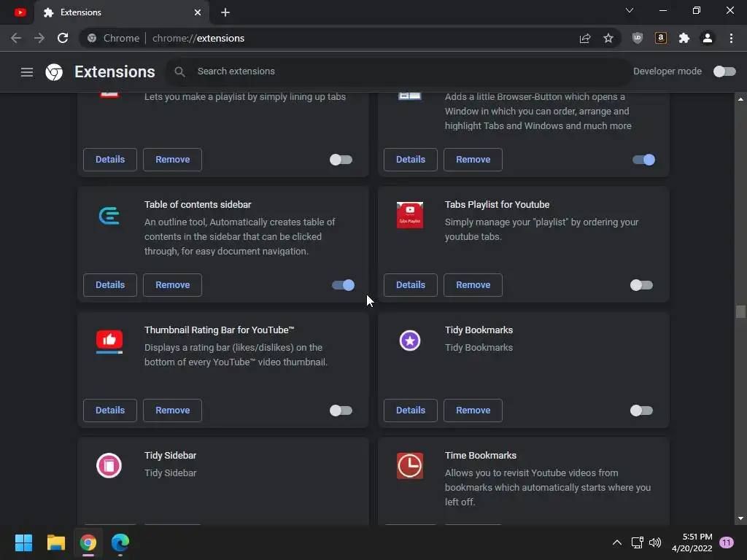Turn off the tab-arranging Browser-Button extension

click(x=643, y=160)
